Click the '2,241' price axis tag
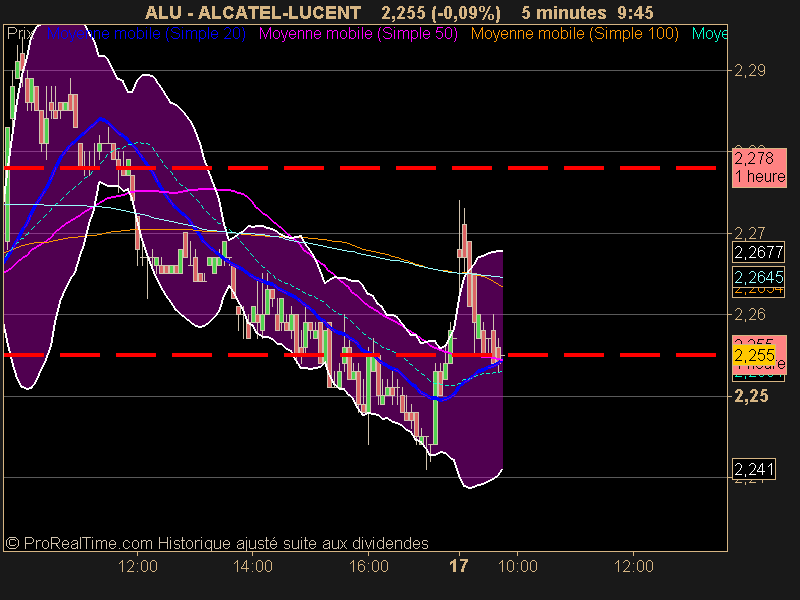Screen dimensions: 800x600 tap(754, 469)
